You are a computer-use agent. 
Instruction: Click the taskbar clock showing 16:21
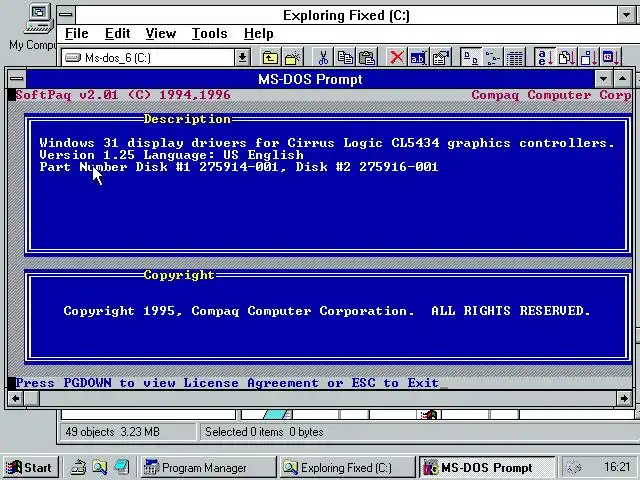[616, 467]
